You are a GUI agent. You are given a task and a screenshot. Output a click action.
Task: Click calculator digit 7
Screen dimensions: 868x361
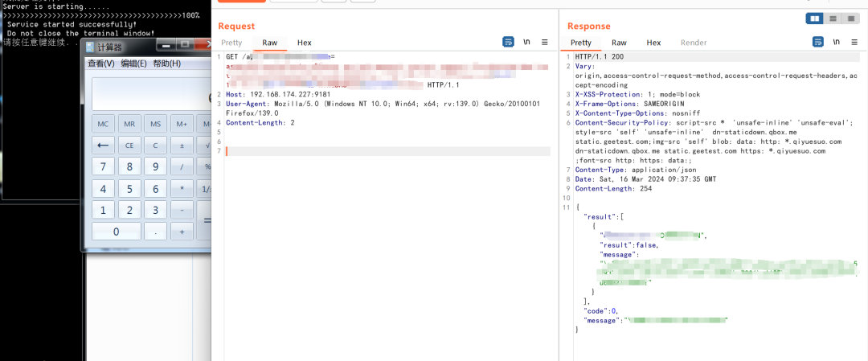point(103,167)
